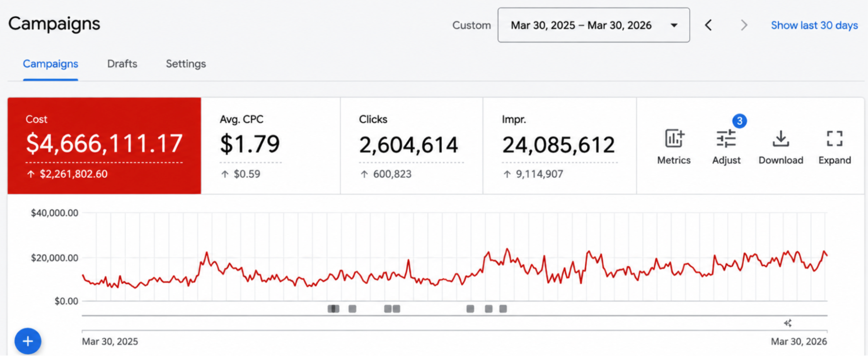This screenshot has height=356, width=868.
Task: Switch to the Settings tab
Action: click(186, 64)
